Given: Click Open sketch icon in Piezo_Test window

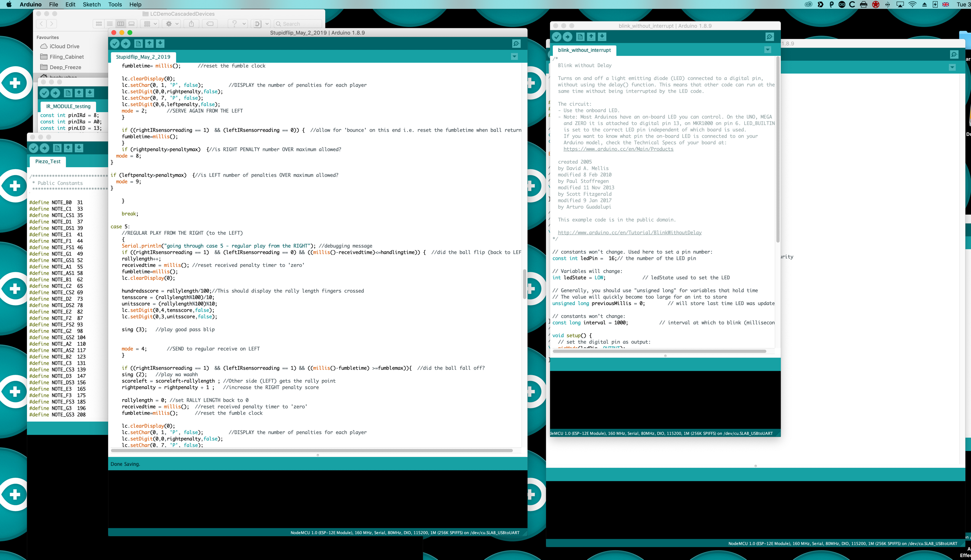Looking at the screenshot, I should pos(68,148).
